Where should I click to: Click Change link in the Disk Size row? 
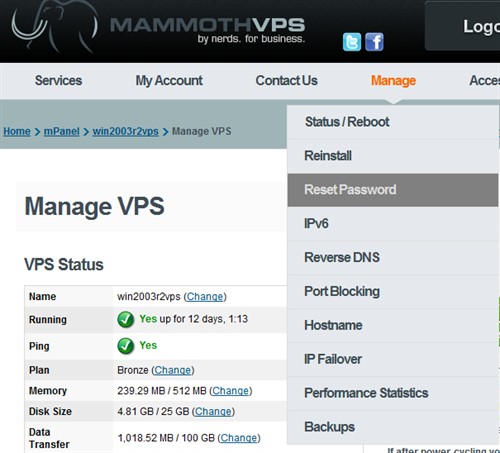213,411
